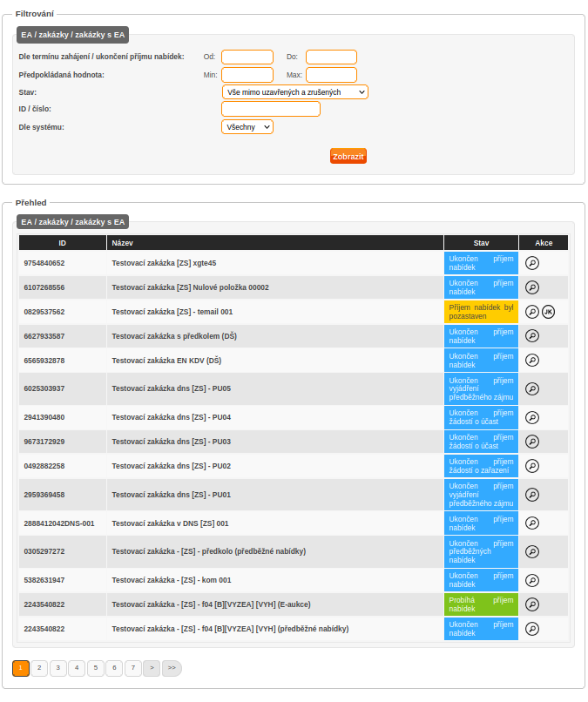The height and width of the screenshot is (702, 588).
Task: Jump to last page with >> button
Action: pyautogui.click(x=172, y=668)
